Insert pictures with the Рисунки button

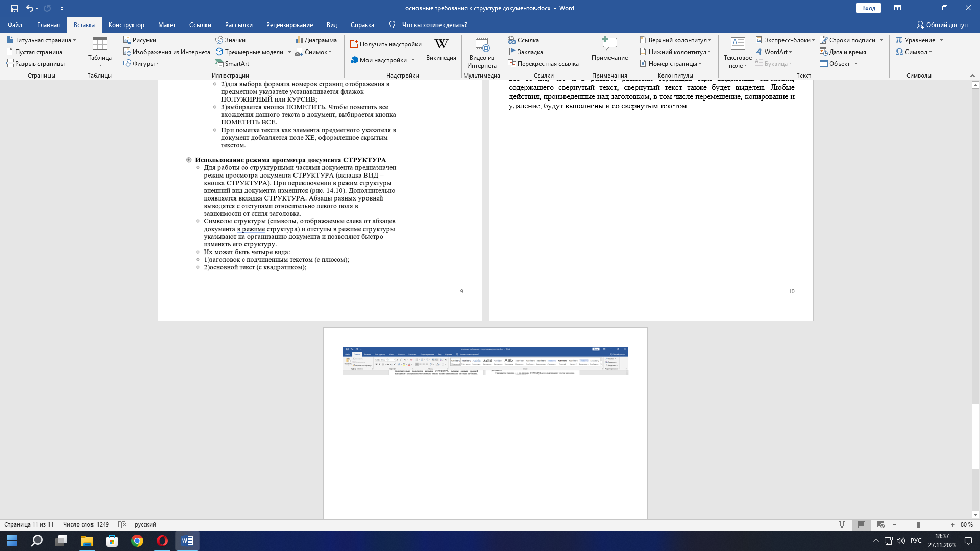coord(140,40)
